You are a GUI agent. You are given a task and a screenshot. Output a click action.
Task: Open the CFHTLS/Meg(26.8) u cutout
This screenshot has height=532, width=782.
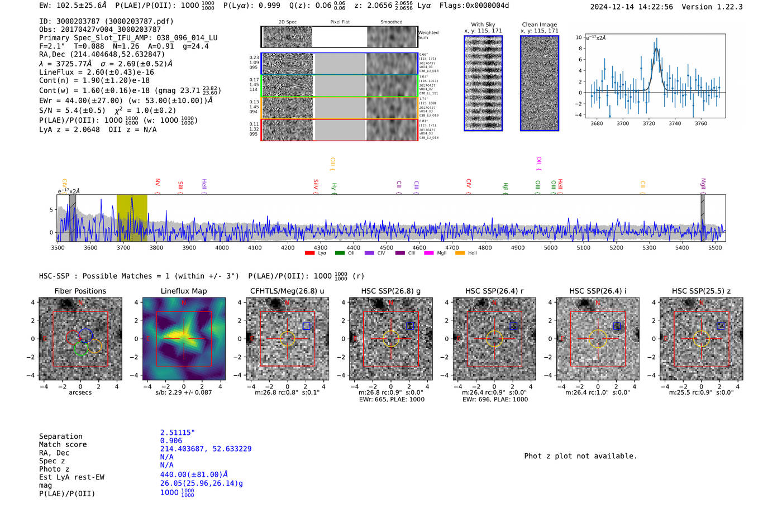[287, 338]
